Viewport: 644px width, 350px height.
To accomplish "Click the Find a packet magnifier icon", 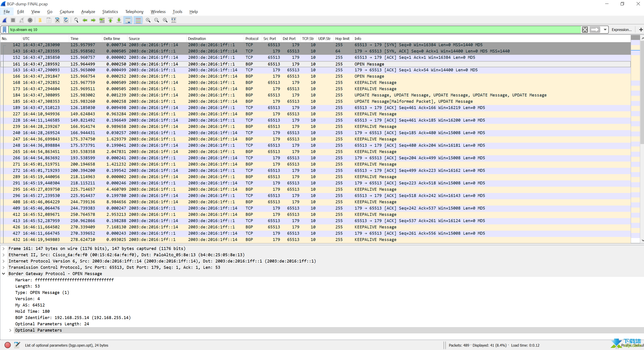I will (76, 20).
